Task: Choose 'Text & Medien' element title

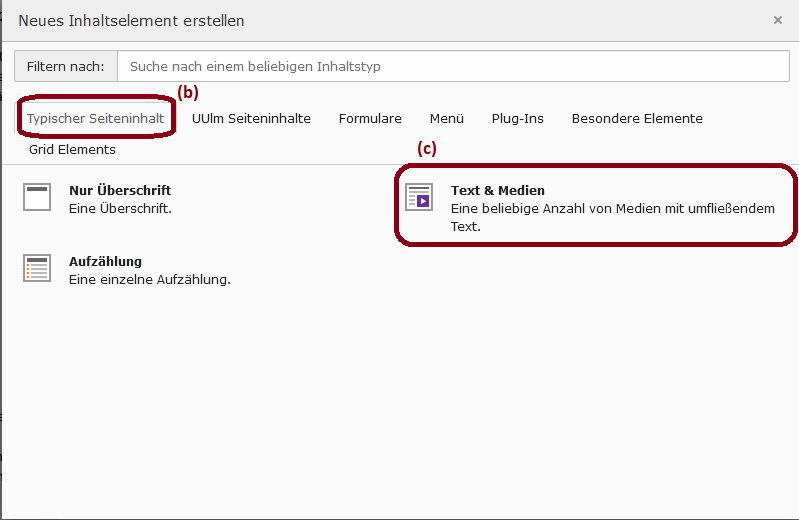Action: [498, 190]
